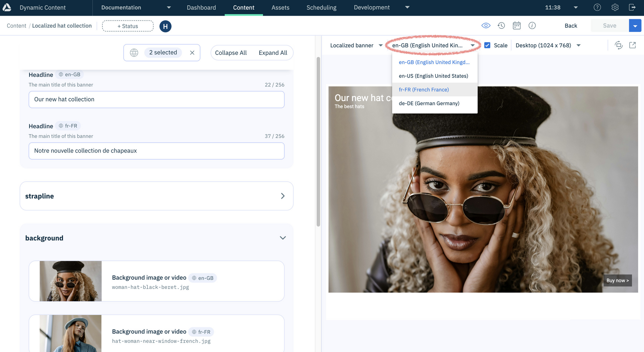The height and width of the screenshot is (352, 644).
Task: Click the en-GB Headline input field
Action: click(x=157, y=99)
